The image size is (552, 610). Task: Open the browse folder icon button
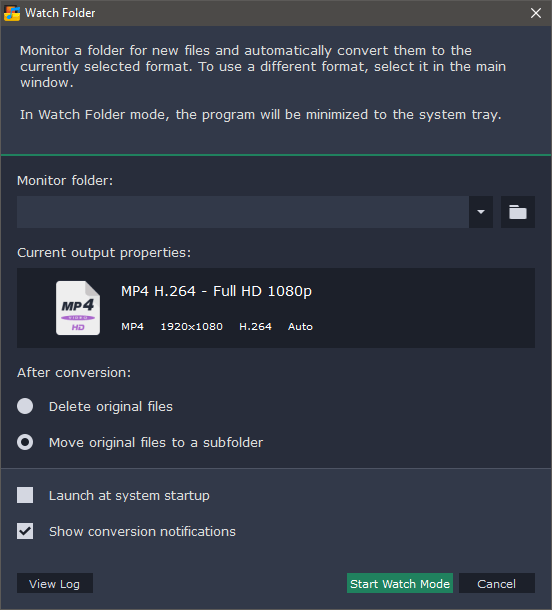(x=517, y=212)
